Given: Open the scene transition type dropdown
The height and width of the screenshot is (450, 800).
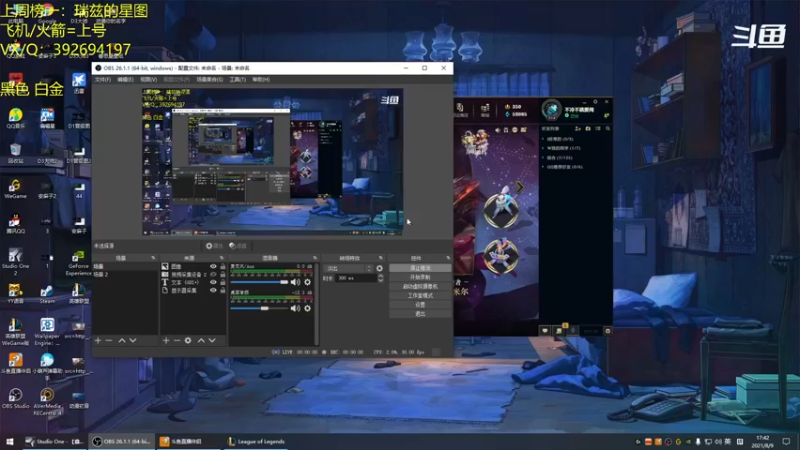Looking at the screenshot, I should [x=348, y=268].
